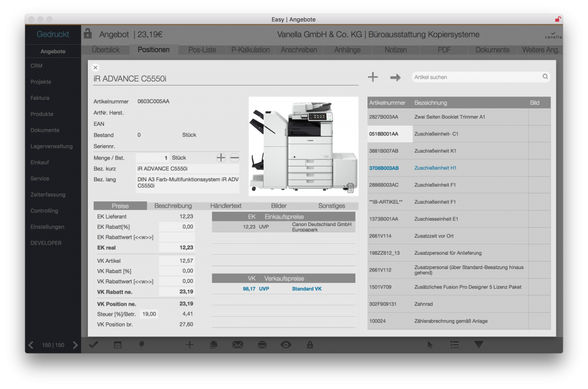Open the P-Kalkulation tab
Viewport: 588px width, 389px height.
coord(250,50)
